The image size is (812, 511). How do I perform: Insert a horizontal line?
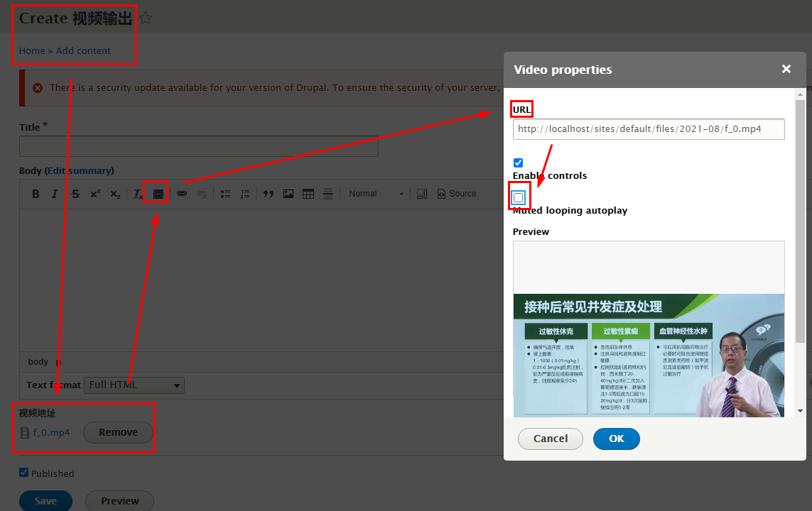pos(327,194)
